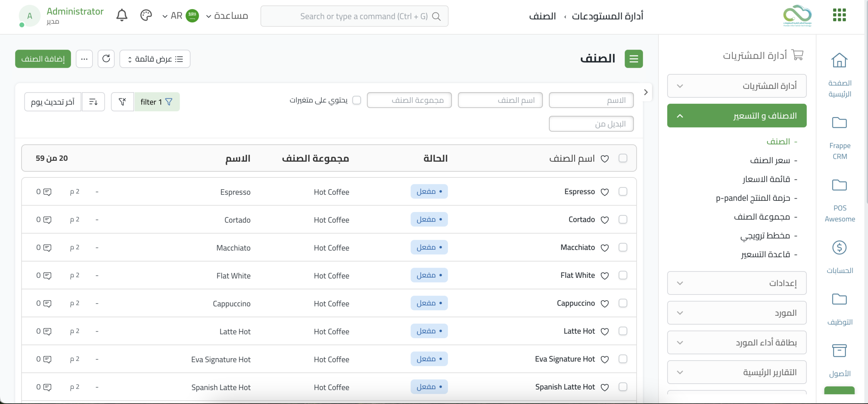Open 'مجموعة الصنف' sidebar menu item
The width and height of the screenshot is (868, 404).
(x=762, y=217)
